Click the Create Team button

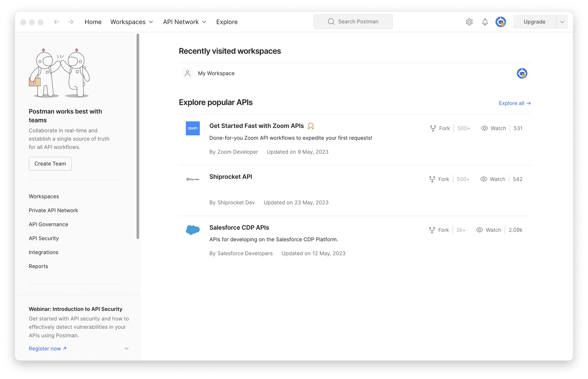pos(50,164)
